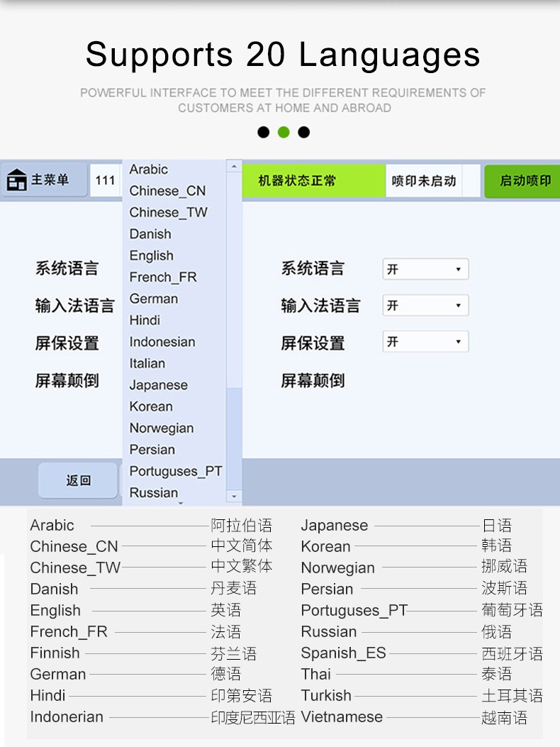Choose English in the language list

151,255
